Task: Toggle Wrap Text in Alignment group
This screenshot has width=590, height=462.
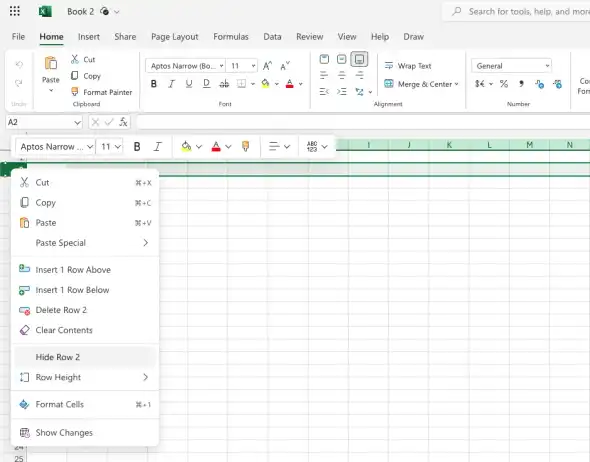Action: (408, 66)
